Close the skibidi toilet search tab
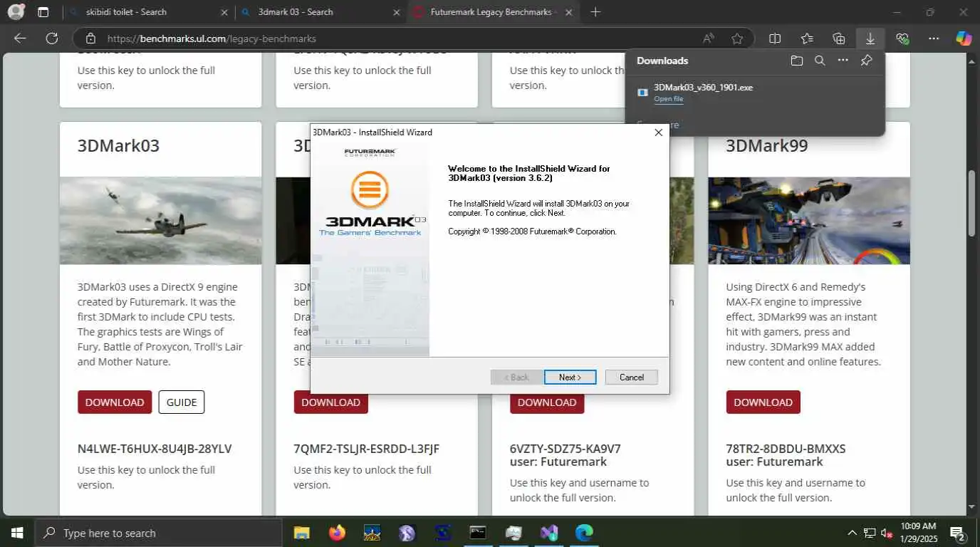 225,12
